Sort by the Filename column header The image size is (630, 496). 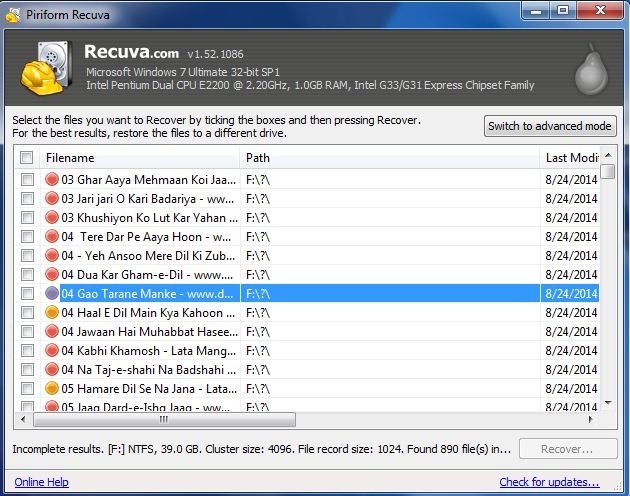(x=139, y=158)
